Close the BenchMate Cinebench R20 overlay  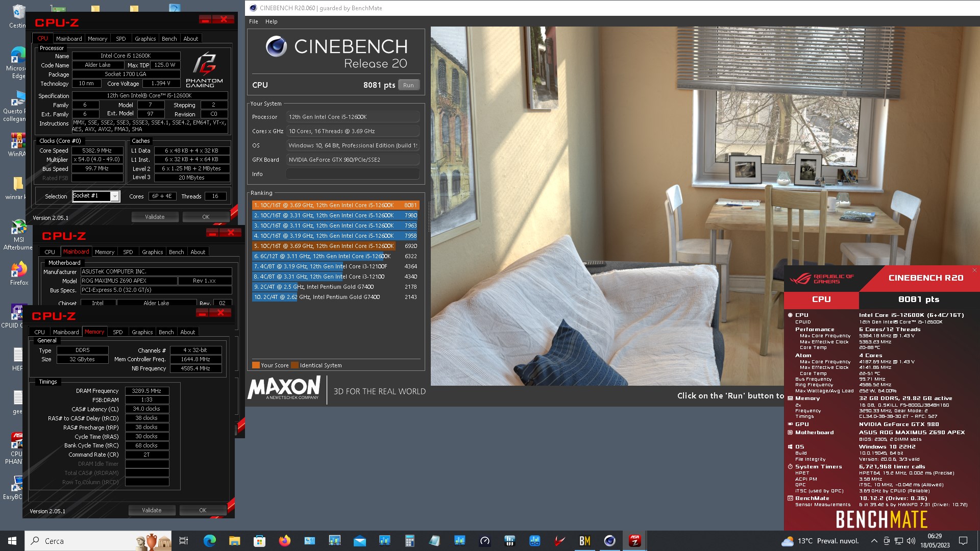[x=974, y=270]
